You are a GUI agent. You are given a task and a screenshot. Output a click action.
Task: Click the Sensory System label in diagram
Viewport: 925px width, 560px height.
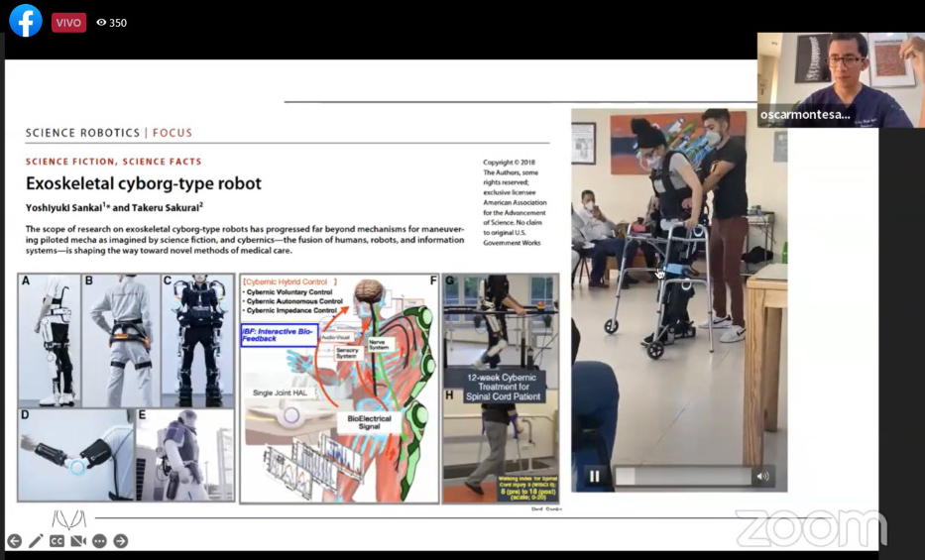(x=347, y=353)
